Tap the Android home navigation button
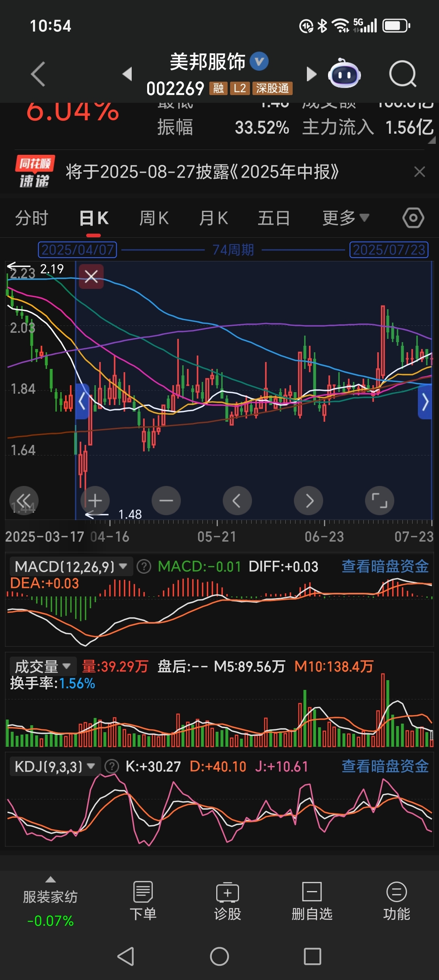This screenshot has width=439, height=980. [x=219, y=956]
